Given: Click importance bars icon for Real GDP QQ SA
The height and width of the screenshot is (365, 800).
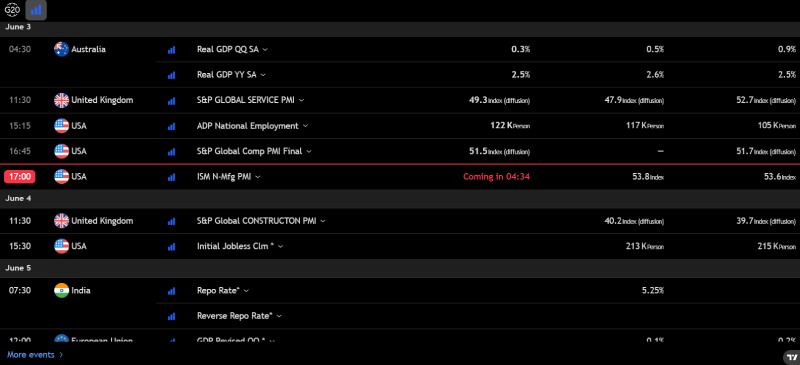Looking at the screenshot, I should coord(171,50).
